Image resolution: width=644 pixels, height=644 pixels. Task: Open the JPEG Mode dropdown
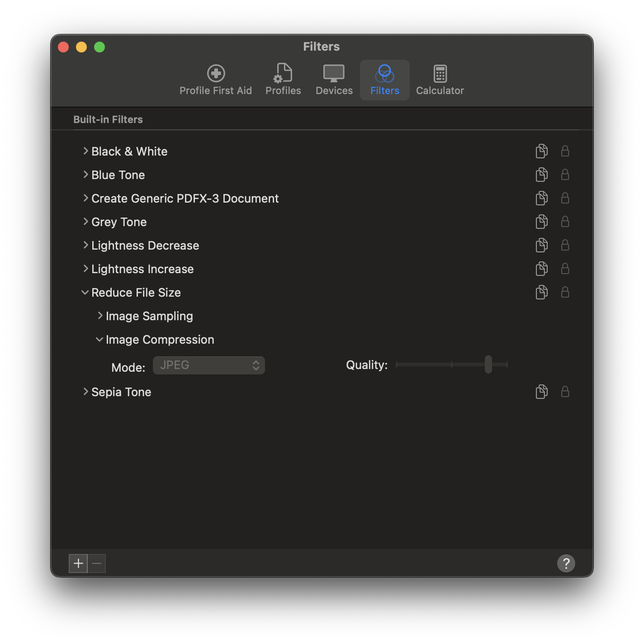208,365
